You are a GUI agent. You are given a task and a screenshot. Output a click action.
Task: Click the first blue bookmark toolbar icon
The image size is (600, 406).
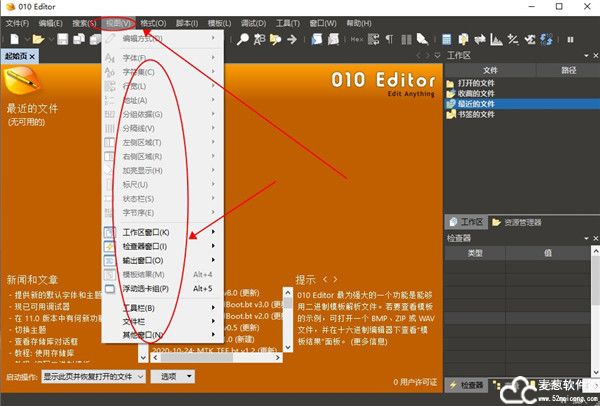[316, 39]
